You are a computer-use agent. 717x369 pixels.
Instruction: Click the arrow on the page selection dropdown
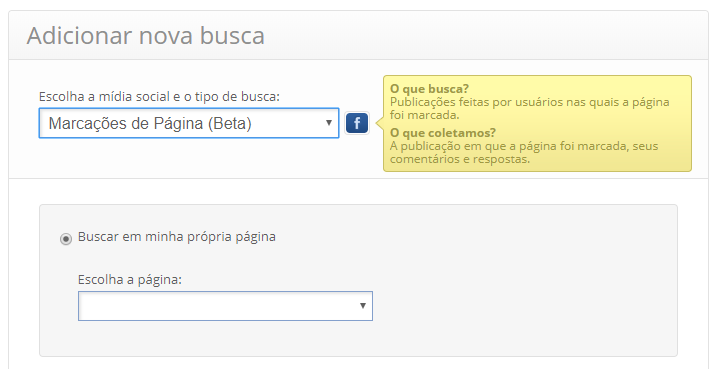click(x=363, y=306)
